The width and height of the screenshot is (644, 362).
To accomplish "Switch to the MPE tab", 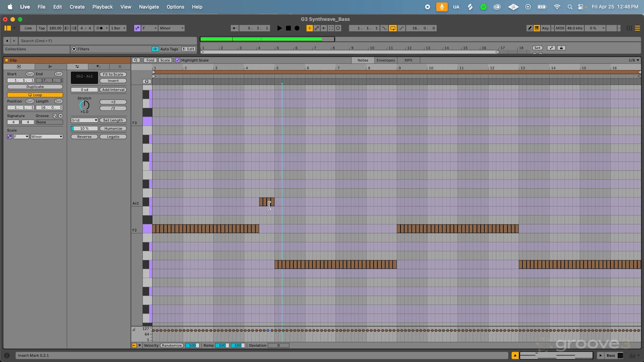I will point(408,60).
